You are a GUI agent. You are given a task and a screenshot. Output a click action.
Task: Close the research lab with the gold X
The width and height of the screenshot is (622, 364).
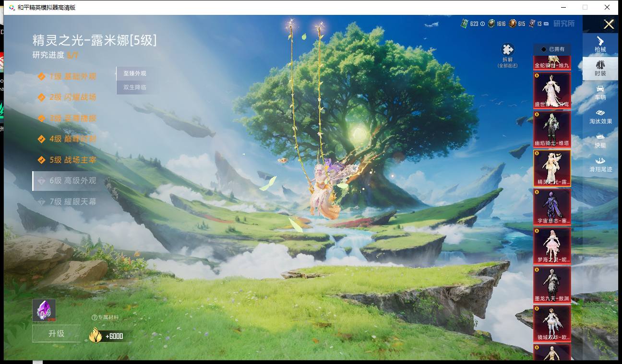pos(609,24)
